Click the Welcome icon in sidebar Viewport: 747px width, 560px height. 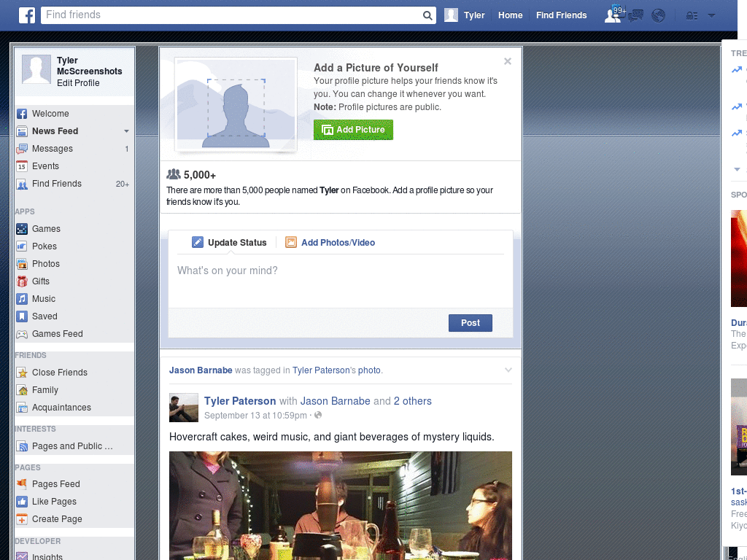[22, 114]
